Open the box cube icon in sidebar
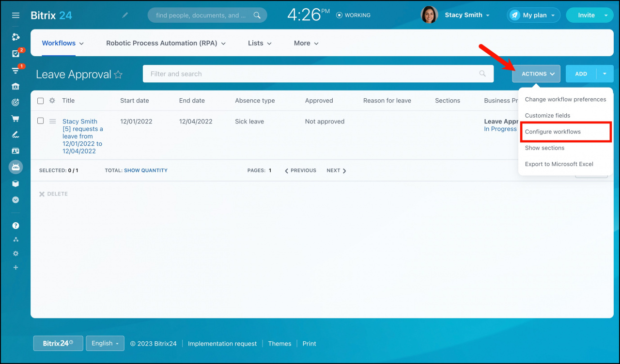Image resolution: width=620 pixels, height=364 pixels. coord(15,183)
